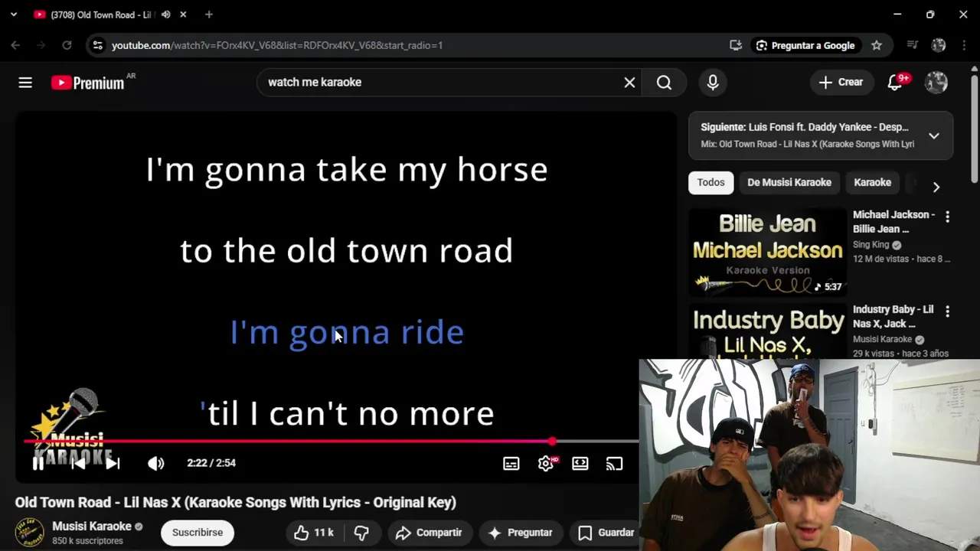Skip to the previous video
This screenshot has height=551, width=980.
pos(77,463)
